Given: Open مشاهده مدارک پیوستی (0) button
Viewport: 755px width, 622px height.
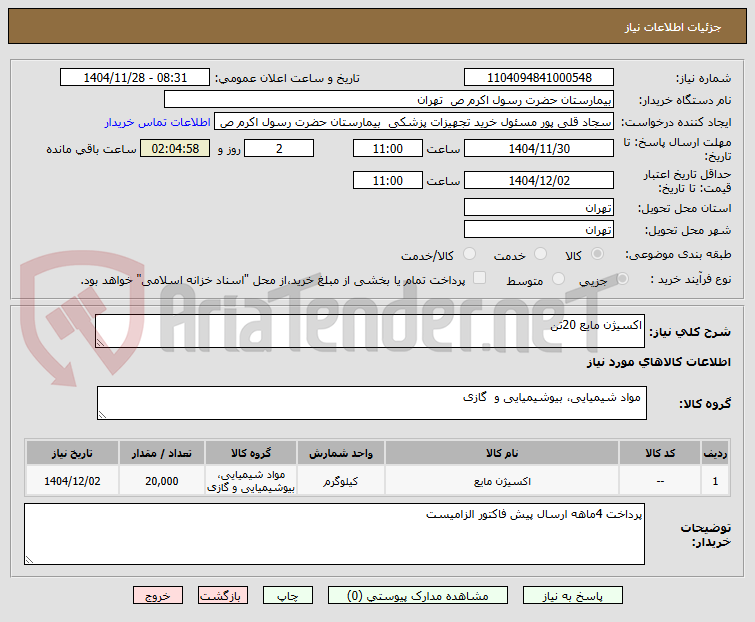Looking at the screenshot, I should (417, 596).
